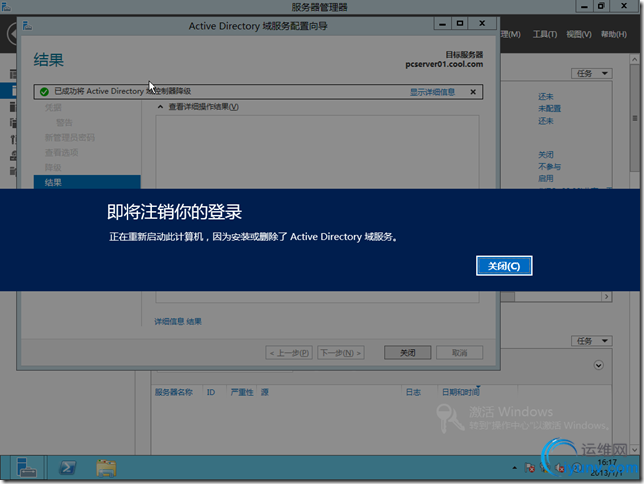Click 不参与 link in Server Manager properties
The width and height of the screenshot is (644, 484).
[550, 166]
